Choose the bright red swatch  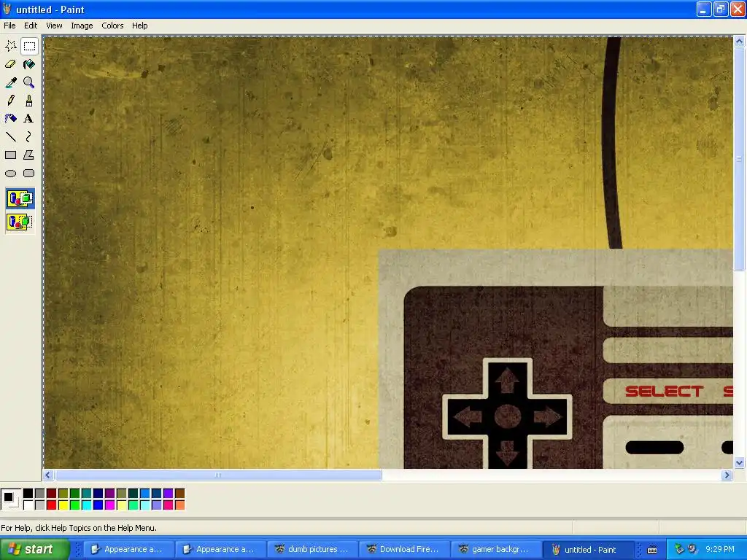coord(52,505)
